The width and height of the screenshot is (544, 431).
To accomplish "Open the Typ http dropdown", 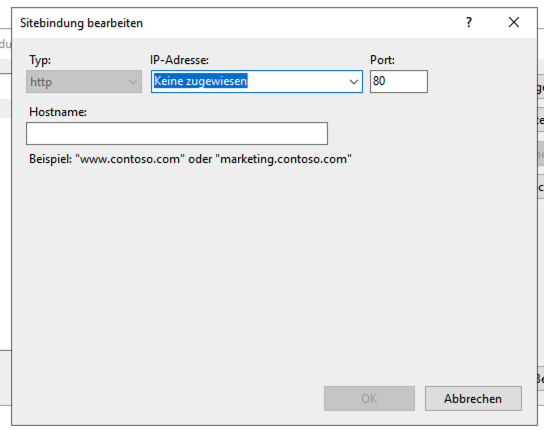I will point(84,82).
